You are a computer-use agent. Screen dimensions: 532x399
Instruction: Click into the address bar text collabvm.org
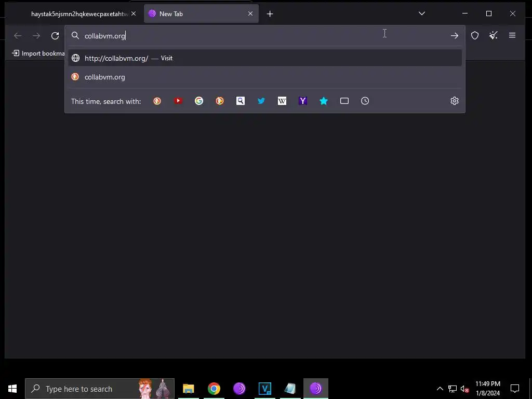pyautogui.click(x=104, y=36)
